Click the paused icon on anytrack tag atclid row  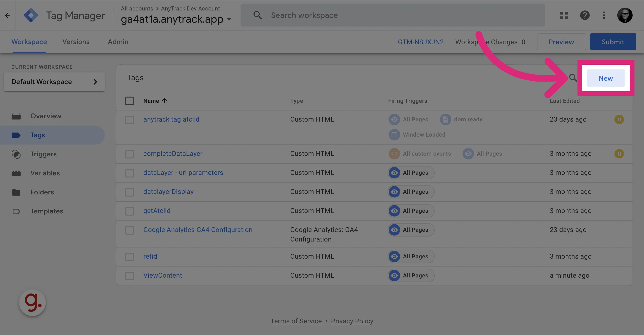pyautogui.click(x=619, y=119)
